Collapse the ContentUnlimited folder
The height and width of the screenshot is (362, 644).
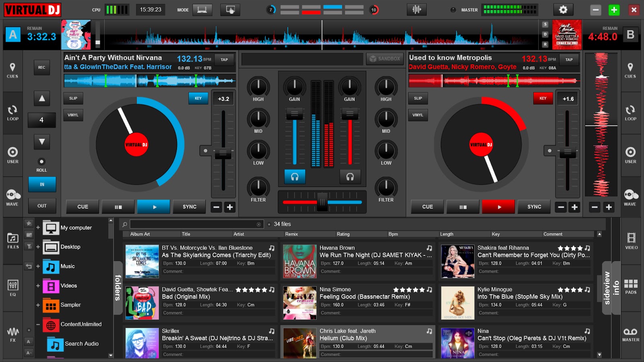(37, 324)
